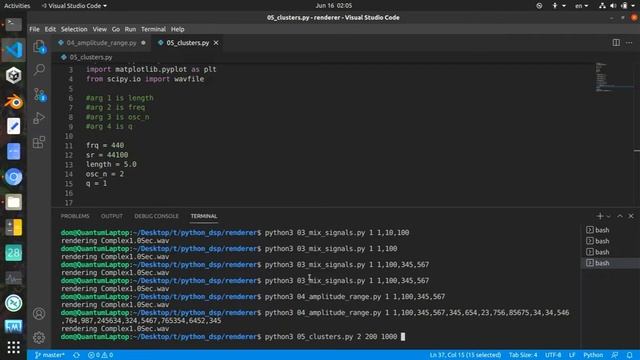Switch to the 04_amplitude_range.py editor tab

coord(102,42)
